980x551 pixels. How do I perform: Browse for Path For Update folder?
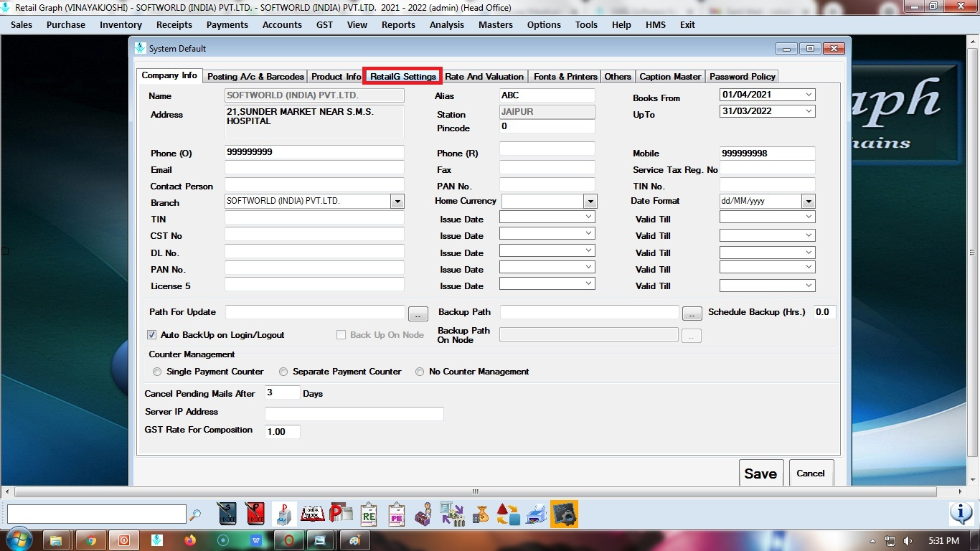[x=418, y=314]
